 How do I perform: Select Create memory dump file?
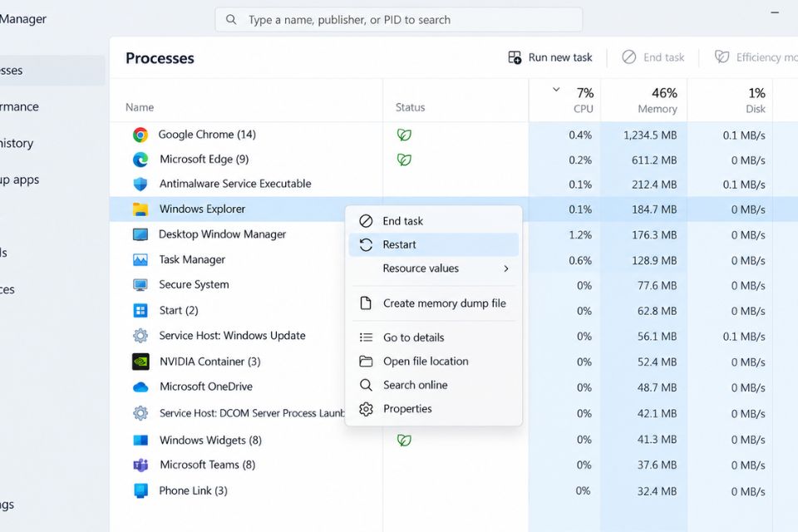434,303
